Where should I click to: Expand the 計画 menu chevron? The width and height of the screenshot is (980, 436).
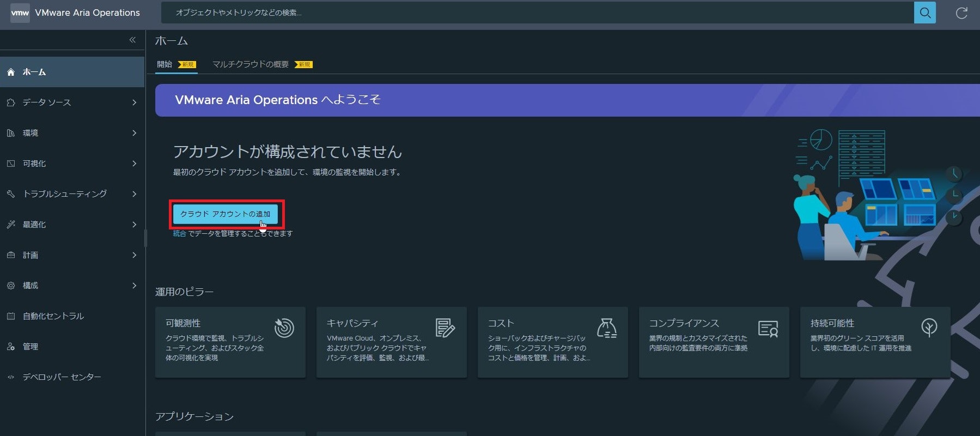click(x=134, y=255)
